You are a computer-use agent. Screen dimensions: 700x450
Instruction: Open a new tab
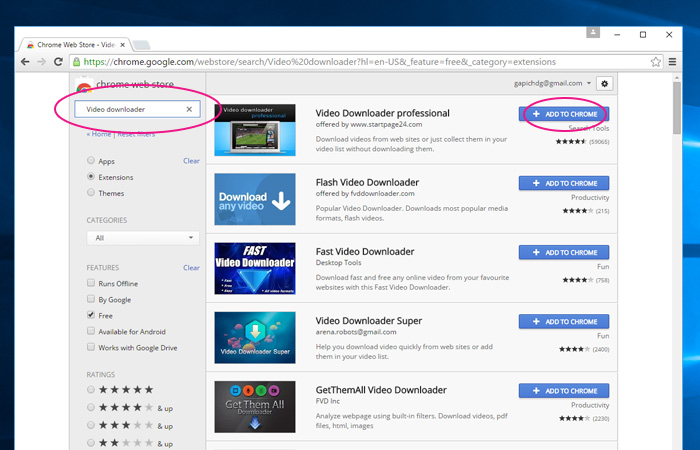click(x=142, y=45)
